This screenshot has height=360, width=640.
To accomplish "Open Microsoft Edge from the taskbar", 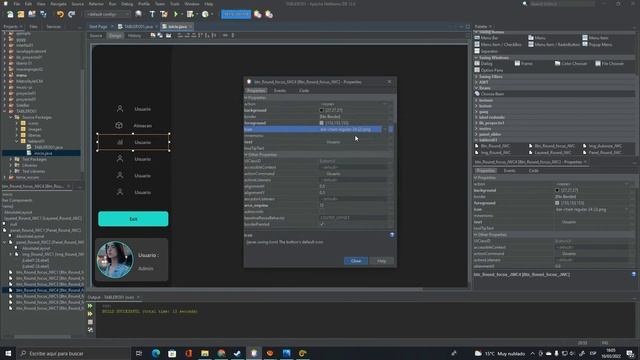I will click(156, 353).
